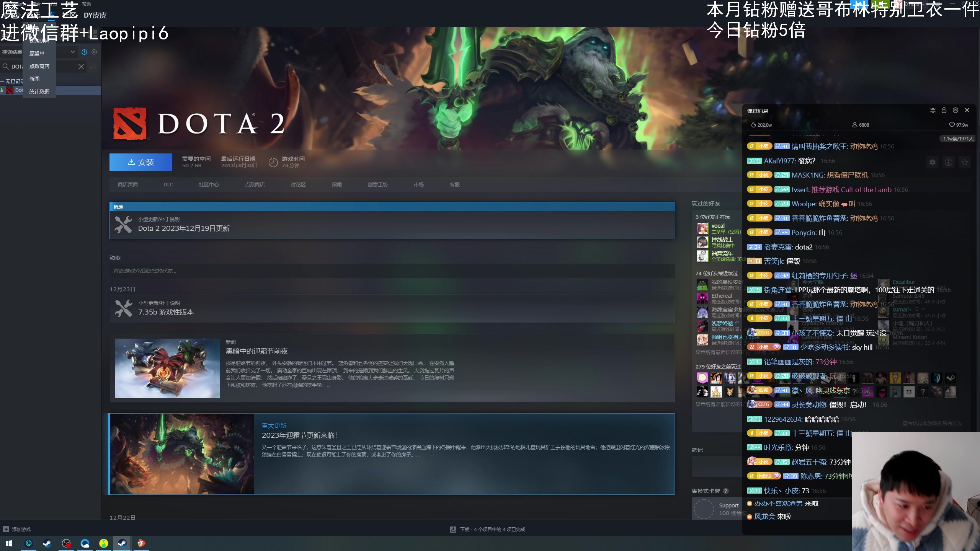The image size is (980, 551).
Task: Open 弹幕消息 panel settings hexagon icon
Action: pyautogui.click(x=955, y=111)
